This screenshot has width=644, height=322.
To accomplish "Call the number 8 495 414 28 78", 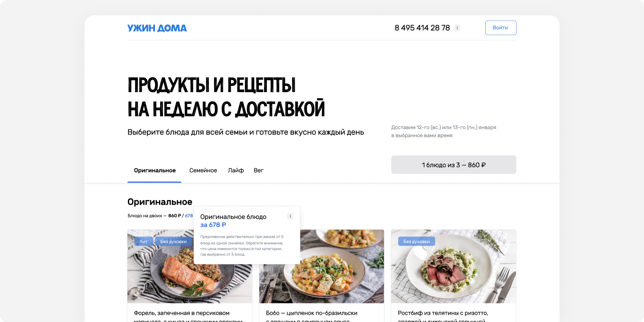I will [x=422, y=28].
